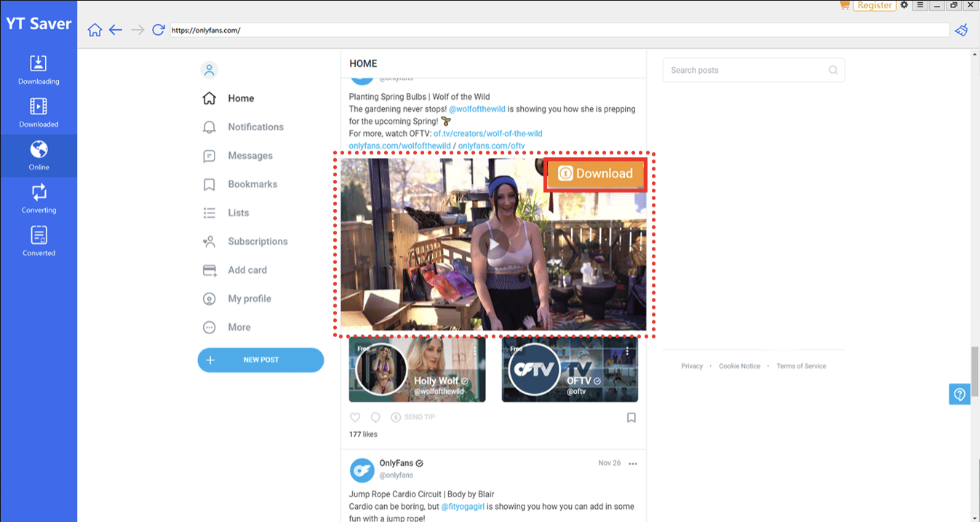980x522 pixels.
Task: Open My profile menu item
Action: pyautogui.click(x=236, y=298)
